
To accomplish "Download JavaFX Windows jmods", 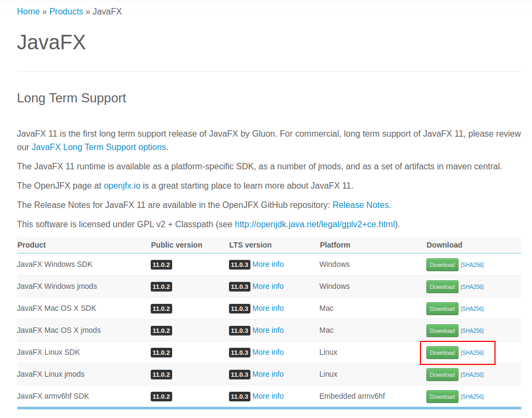I will point(442,287).
